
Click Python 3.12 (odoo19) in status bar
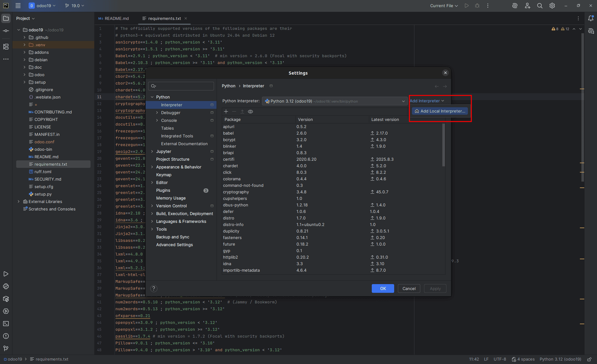[x=560, y=359]
